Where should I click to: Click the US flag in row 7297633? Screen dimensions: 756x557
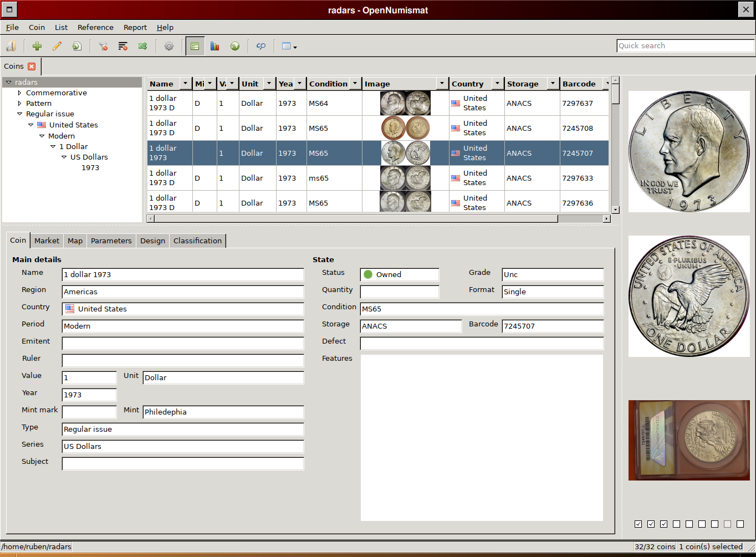click(456, 178)
